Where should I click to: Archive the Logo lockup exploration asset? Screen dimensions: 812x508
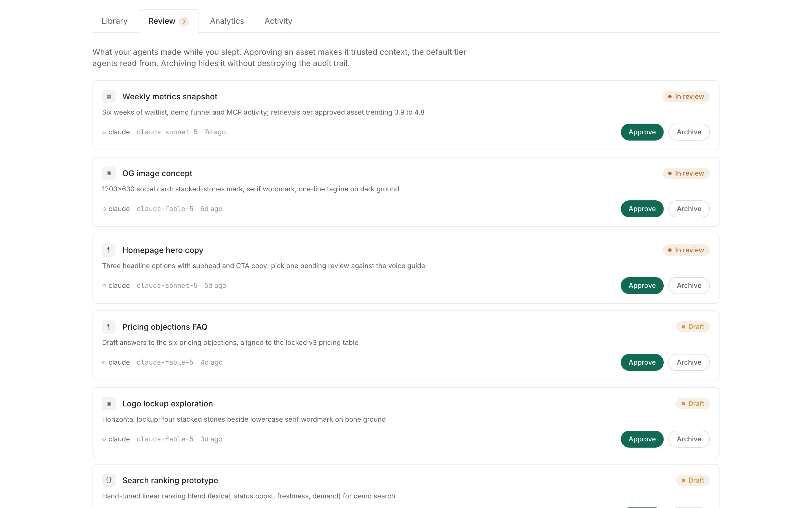pos(689,439)
